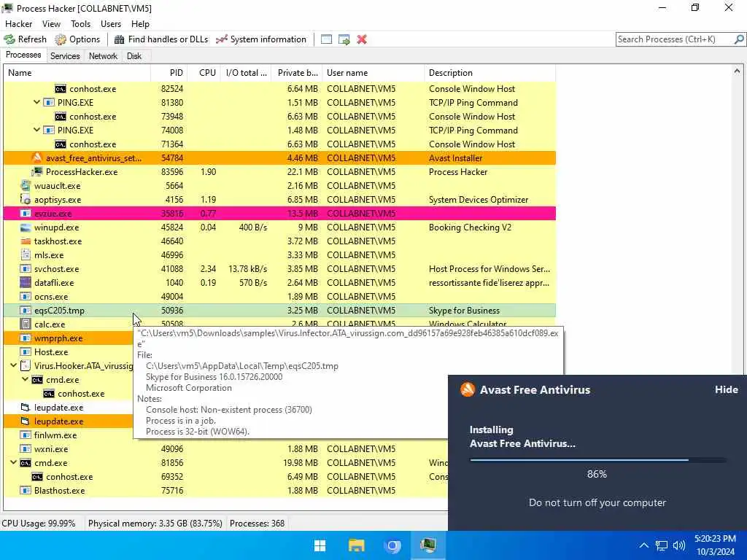Click the wuauclt.exe process icon
Image resolution: width=747 pixels, height=560 pixels.
point(26,185)
